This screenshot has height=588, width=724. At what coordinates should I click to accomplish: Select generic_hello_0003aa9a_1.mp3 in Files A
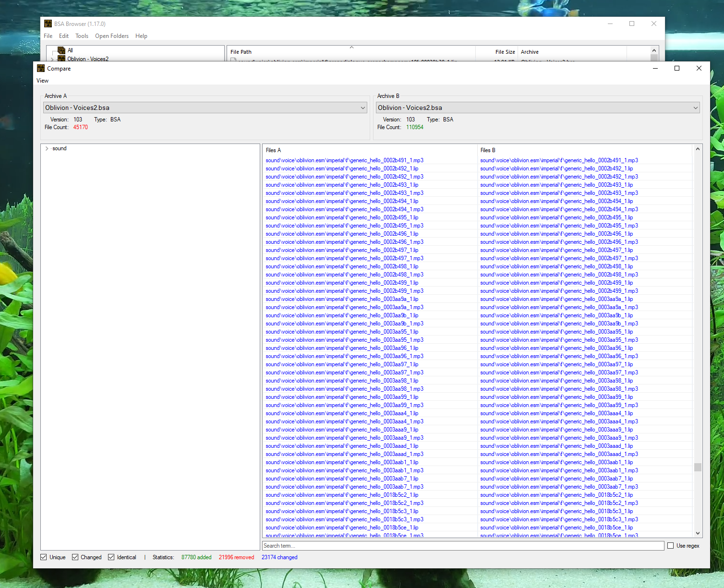click(x=344, y=307)
